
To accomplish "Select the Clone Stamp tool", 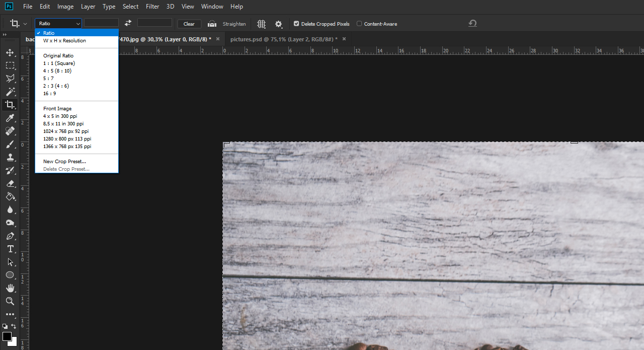I will point(10,157).
